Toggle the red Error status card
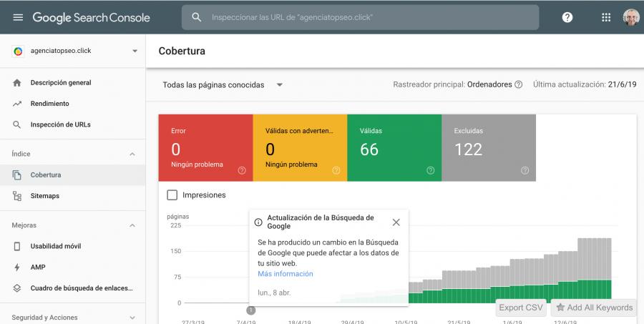This screenshot has width=644, height=324. (x=205, y=147)
